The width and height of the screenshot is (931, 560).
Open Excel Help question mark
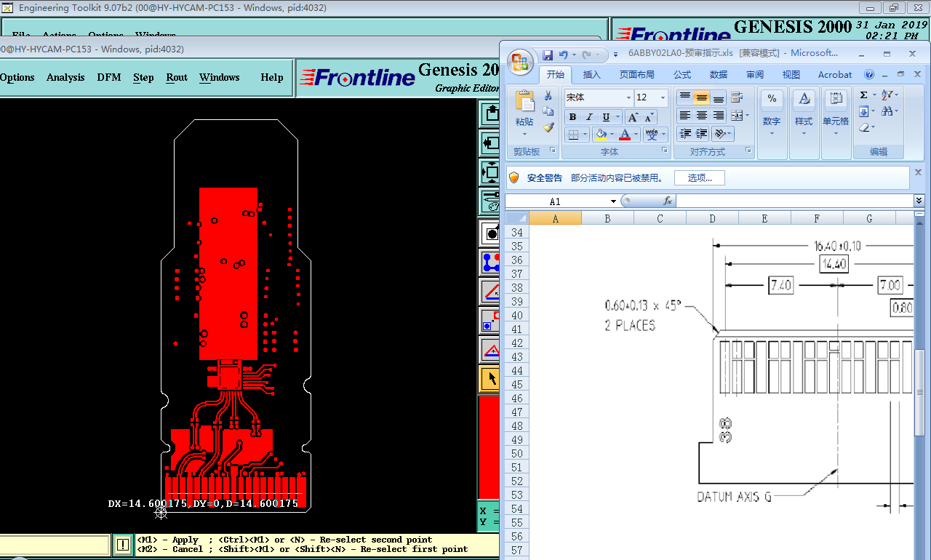pyautogui.click(x=869, y=74)
